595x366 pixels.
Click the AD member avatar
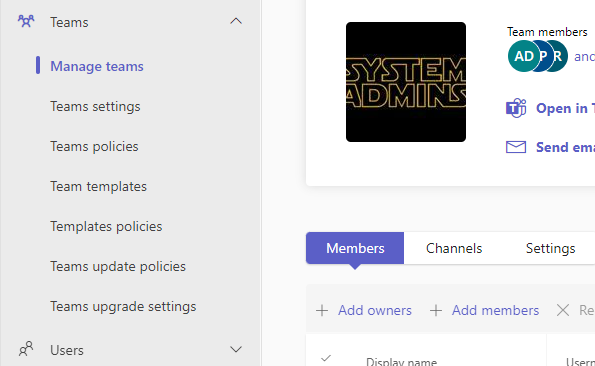523,56
